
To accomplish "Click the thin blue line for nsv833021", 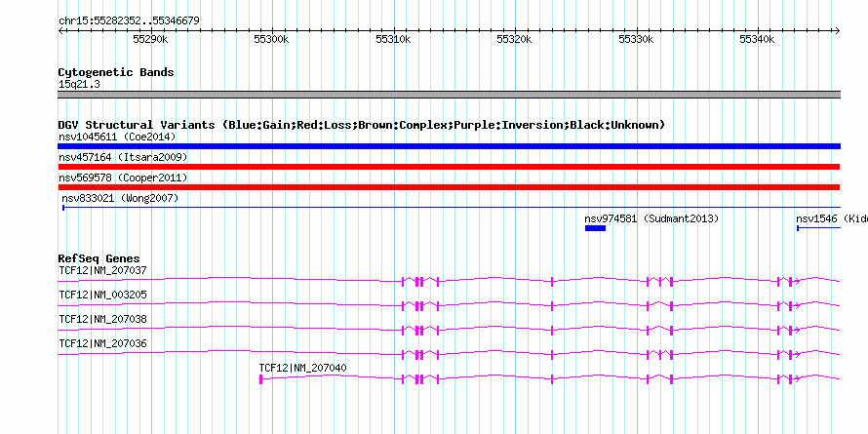I will point(452,208).
